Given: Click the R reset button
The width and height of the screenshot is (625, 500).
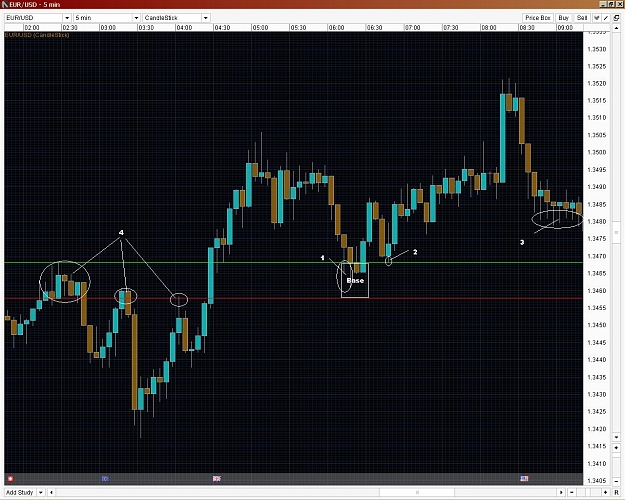Looking at the screenshot, I should tap(616, 493).
